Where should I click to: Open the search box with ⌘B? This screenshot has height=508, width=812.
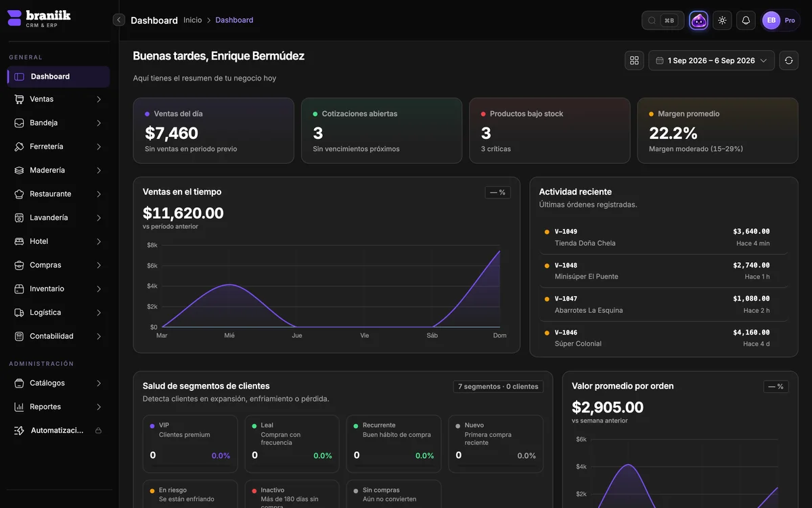(662, 20)
